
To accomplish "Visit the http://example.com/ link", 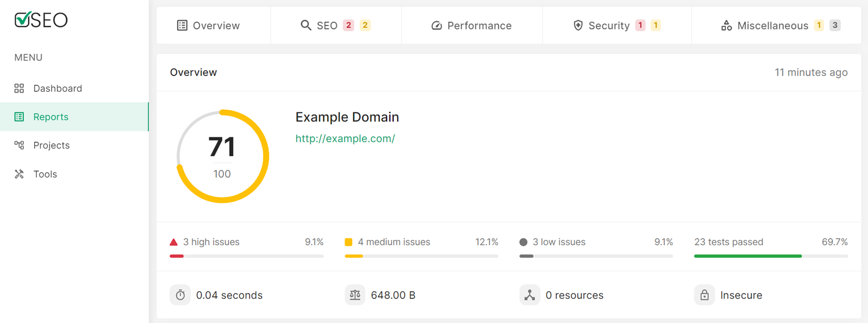I will coord(344,138).
